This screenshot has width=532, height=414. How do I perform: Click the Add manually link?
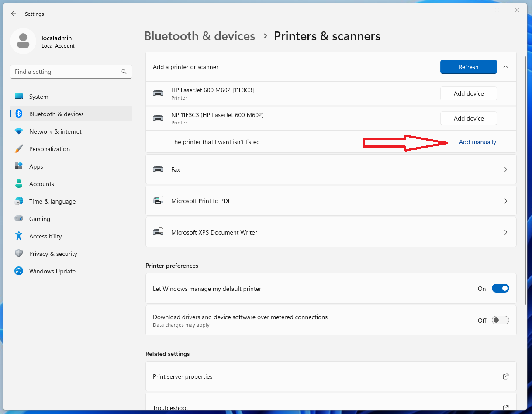coord(477,142)
